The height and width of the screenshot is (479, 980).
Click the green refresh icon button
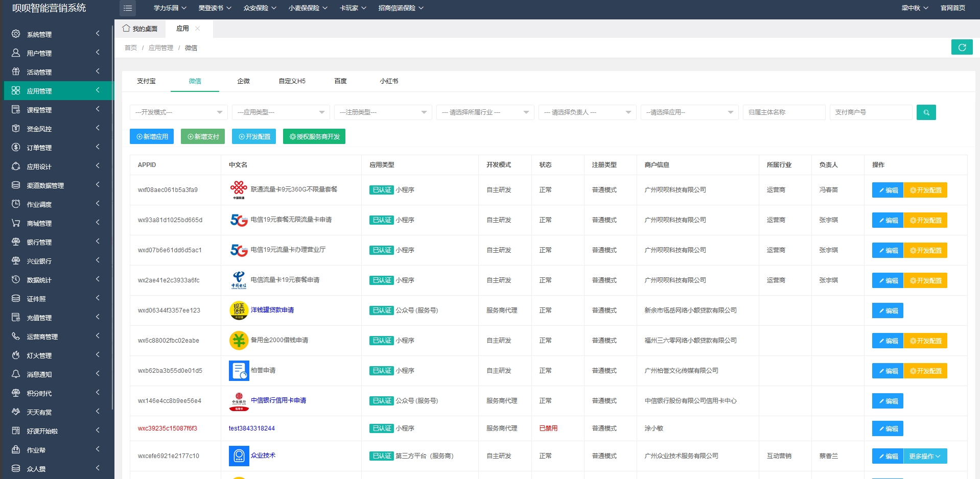tap(962, 47)
